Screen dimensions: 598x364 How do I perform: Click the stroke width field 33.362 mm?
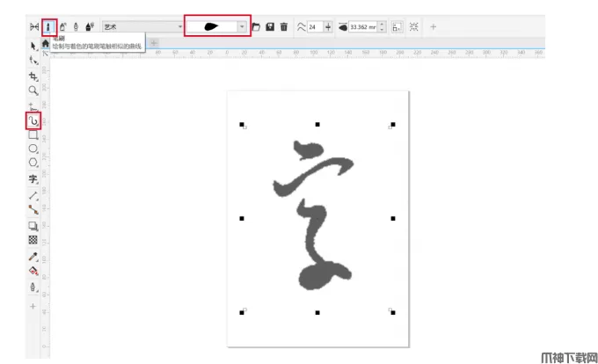click(x=363, y=26)
